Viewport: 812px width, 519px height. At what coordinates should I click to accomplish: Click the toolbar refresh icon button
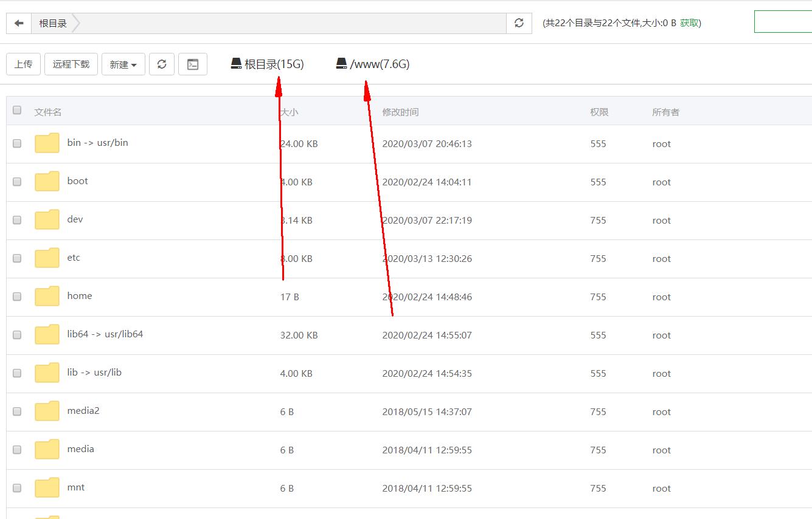[x=162, y=64]
